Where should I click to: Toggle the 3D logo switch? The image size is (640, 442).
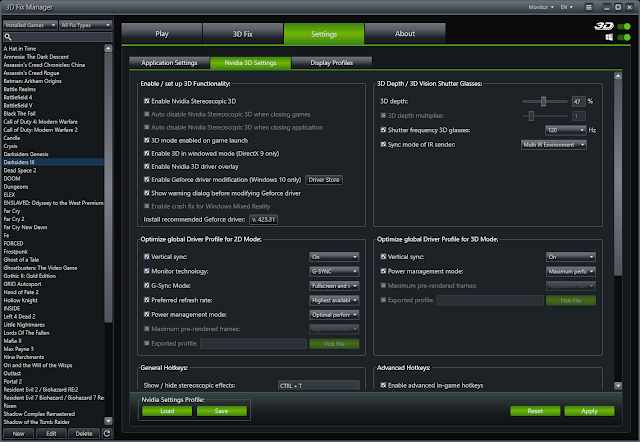[x=624, y=27]
